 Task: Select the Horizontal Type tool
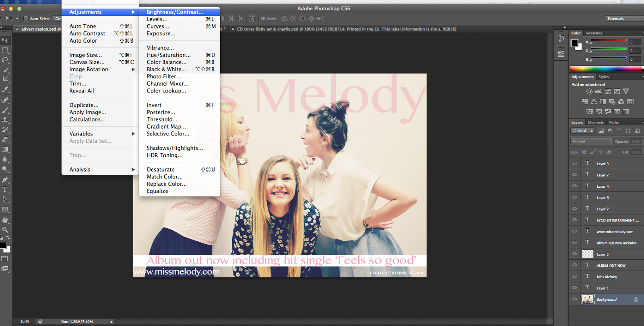pos(5,189)
